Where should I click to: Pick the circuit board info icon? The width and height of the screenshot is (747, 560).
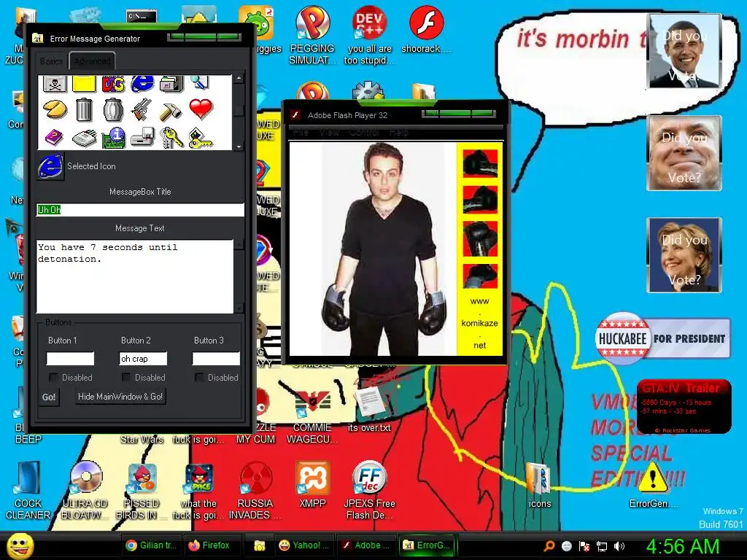click(x=113, y=138)
